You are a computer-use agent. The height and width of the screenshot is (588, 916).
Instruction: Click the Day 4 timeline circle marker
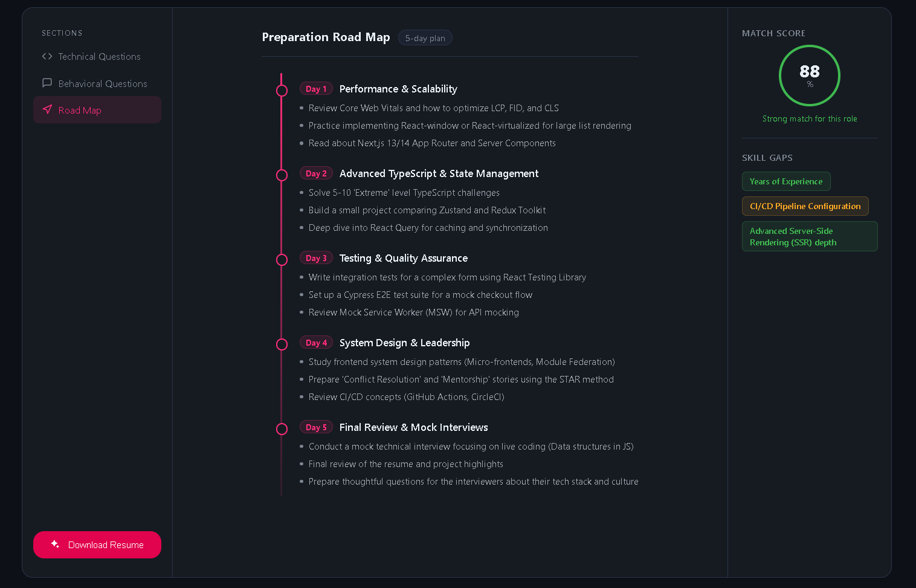click(282, 344)
